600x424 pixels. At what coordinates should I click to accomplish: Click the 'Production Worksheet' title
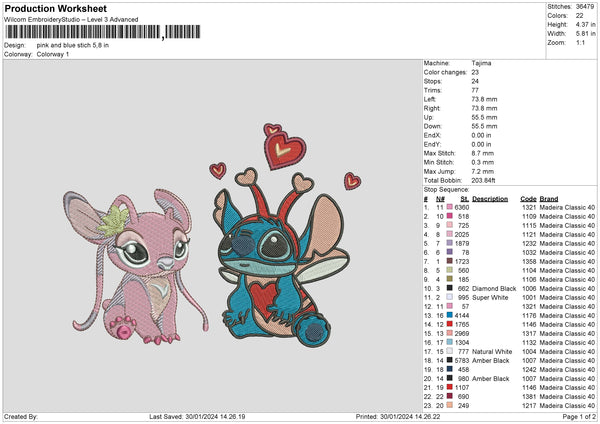tap(56, 8)
